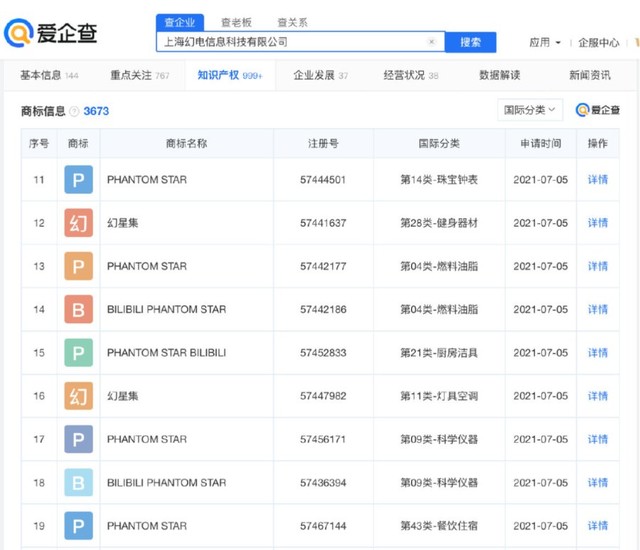The image size is (640, 550).
Task: Open the 重点关注 tab
Action: (140, 75)
